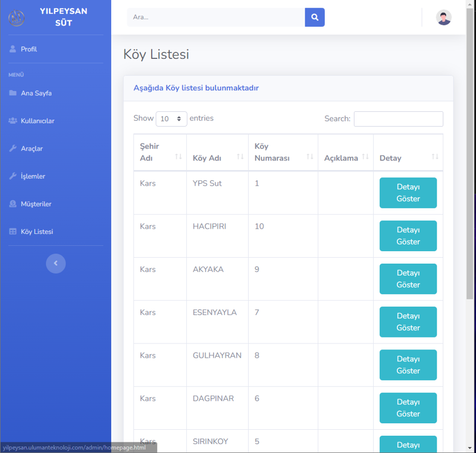
Task: Sort table by Köy Adı column
Action: [217, 158]
